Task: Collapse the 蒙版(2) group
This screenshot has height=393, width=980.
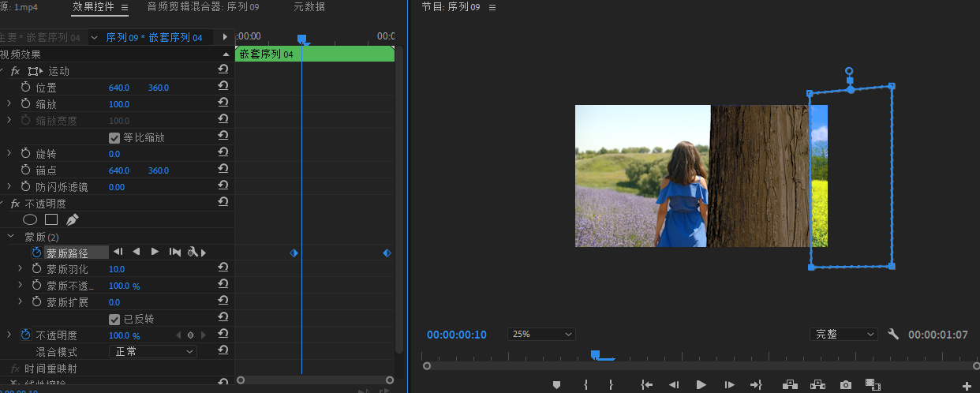Action: [x=10, y=236]
